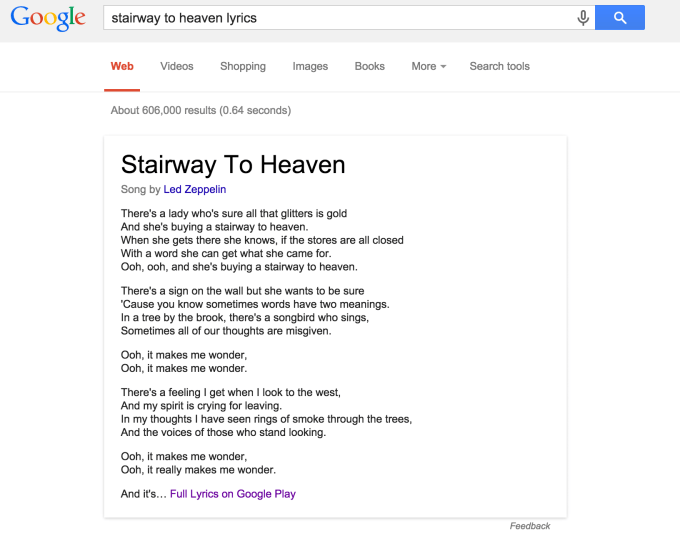Click the voice search microphone icon
This screenshot has height=545, width=680.
(583, 18)
